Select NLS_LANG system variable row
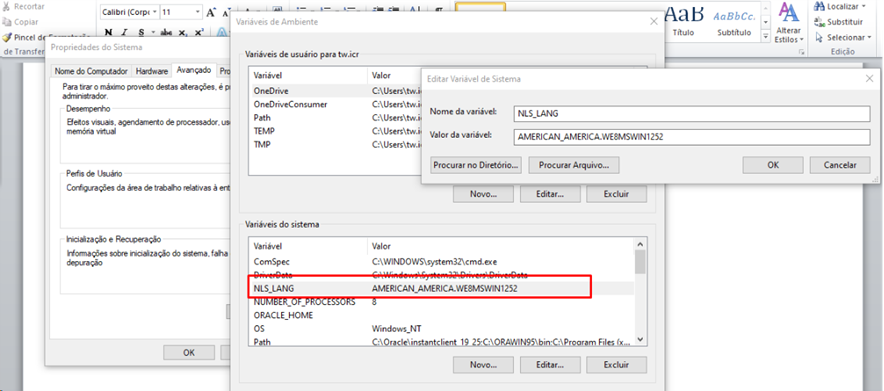 (x=441, y=288)
